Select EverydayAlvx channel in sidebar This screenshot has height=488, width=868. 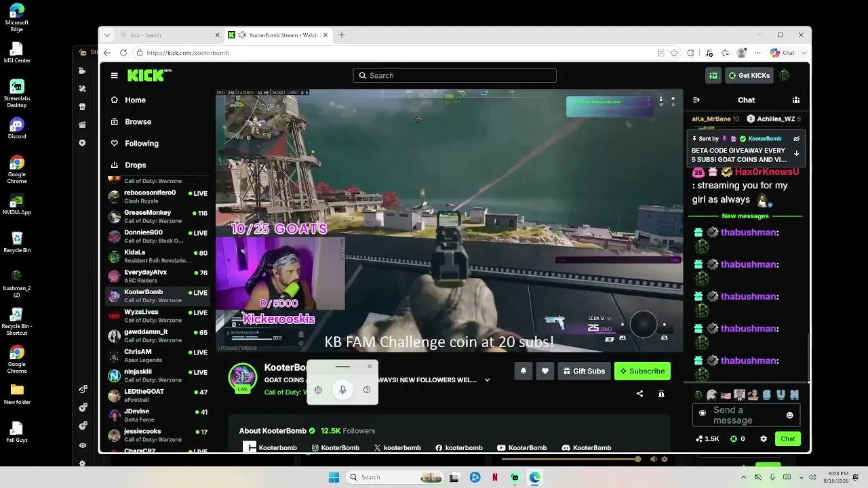pos(158,276)
